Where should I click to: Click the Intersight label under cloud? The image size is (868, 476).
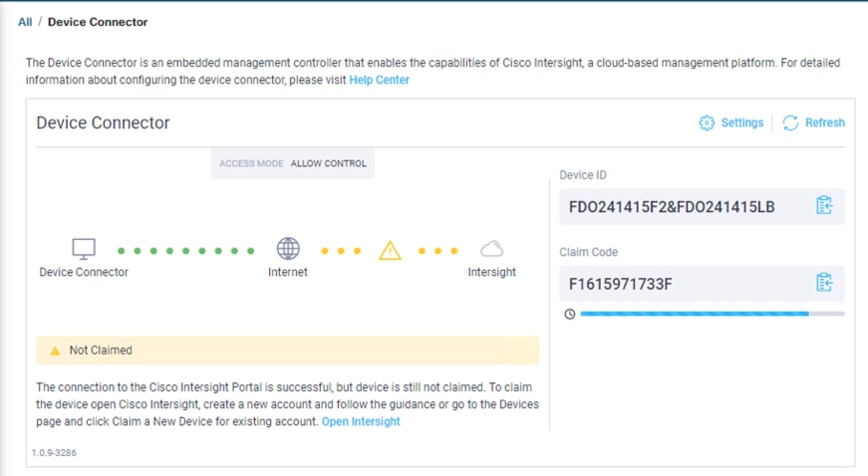pos(491,272)
